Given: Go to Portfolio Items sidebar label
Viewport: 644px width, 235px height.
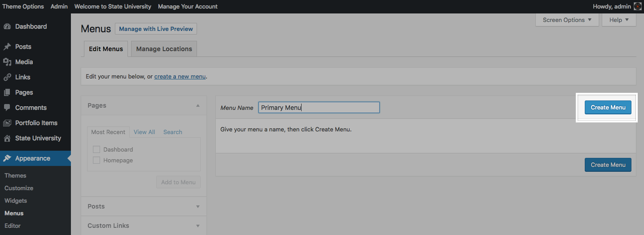Looking at the screenshot, I should click(36, 123).
